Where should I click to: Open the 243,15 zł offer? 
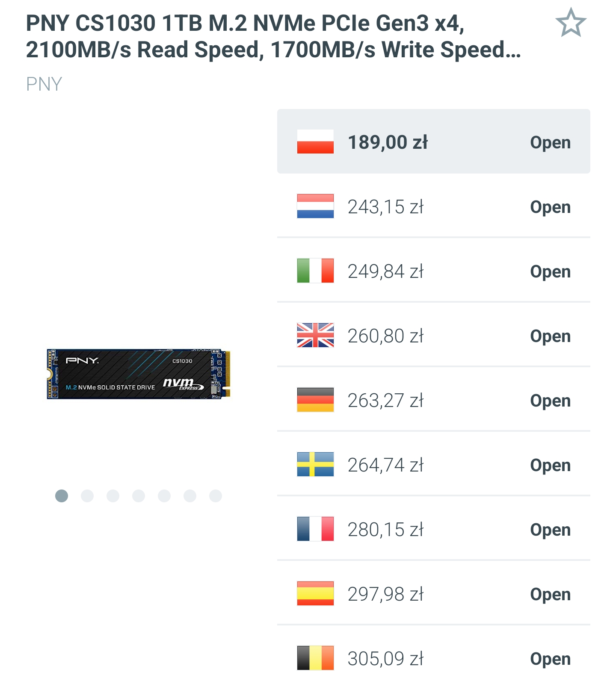click(x=550, y=207)
